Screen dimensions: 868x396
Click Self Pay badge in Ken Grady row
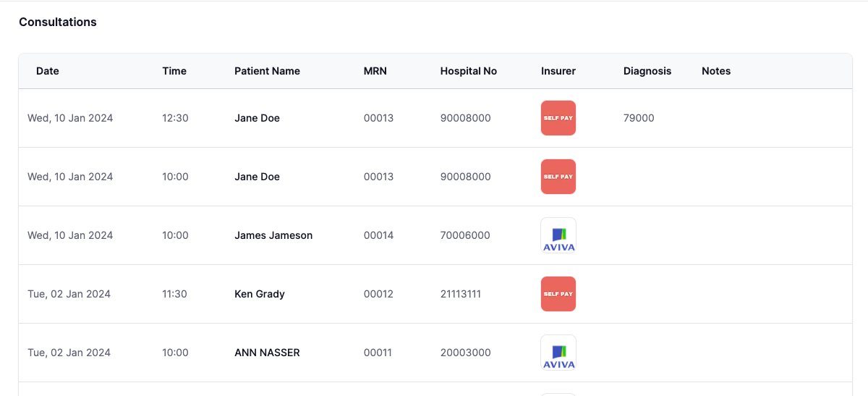tap(558, 294)
